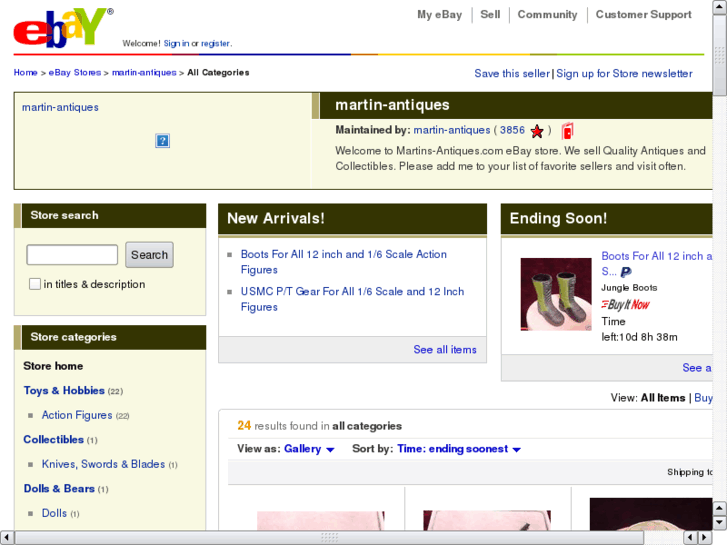Click the horizontal scrollbar right arrow
The width and height of the screenshot is (727, 545).
point(705,538)
